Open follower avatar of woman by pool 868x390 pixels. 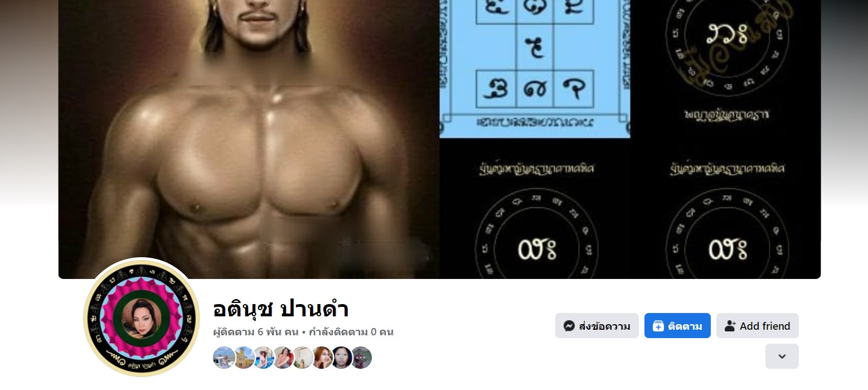point(263,358)
